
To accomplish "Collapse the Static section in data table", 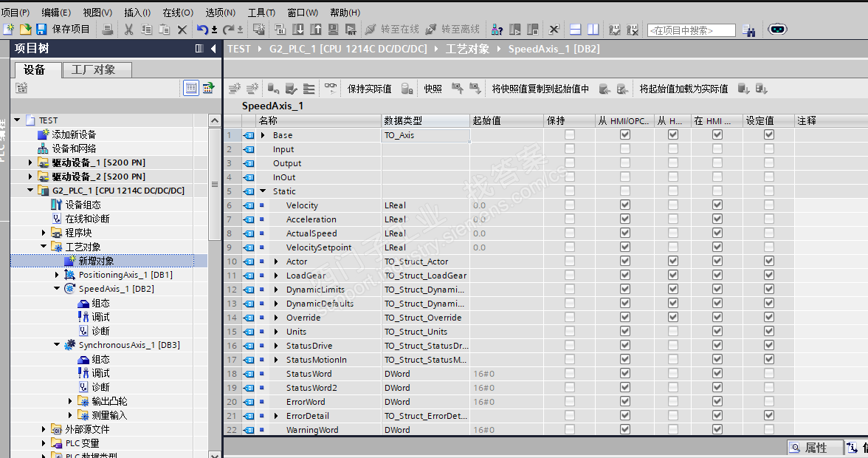I will pos(263,191).
